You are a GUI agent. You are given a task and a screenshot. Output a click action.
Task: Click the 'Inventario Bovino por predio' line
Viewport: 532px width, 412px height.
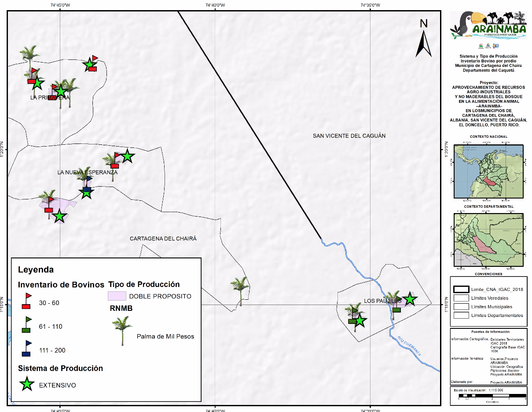[x=489, y=61]
